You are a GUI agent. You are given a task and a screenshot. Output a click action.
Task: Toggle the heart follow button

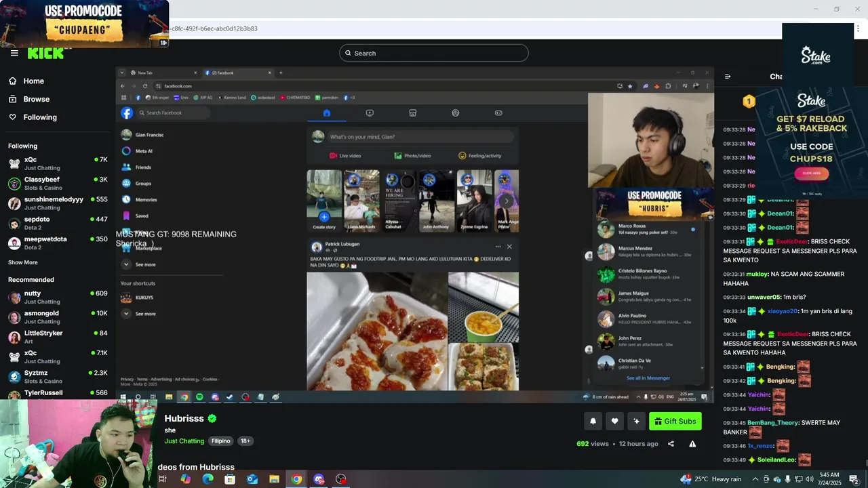click(x=614, y=421)
